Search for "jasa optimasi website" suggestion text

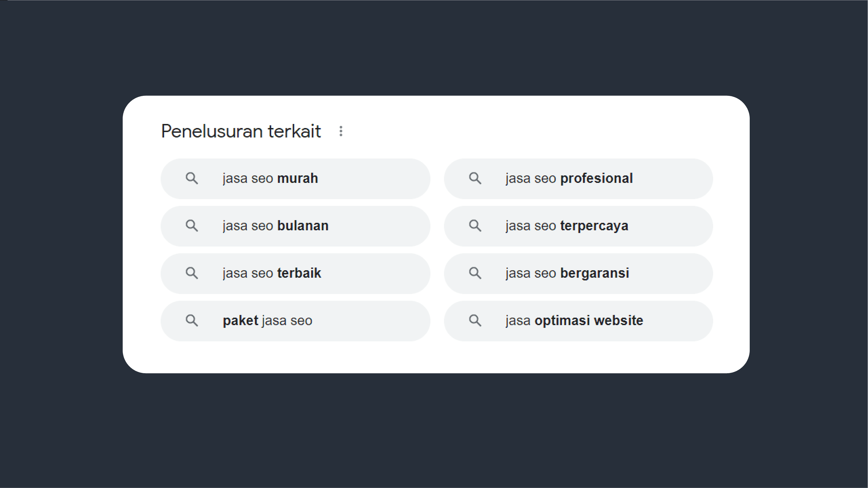click(x=574, y=321)
